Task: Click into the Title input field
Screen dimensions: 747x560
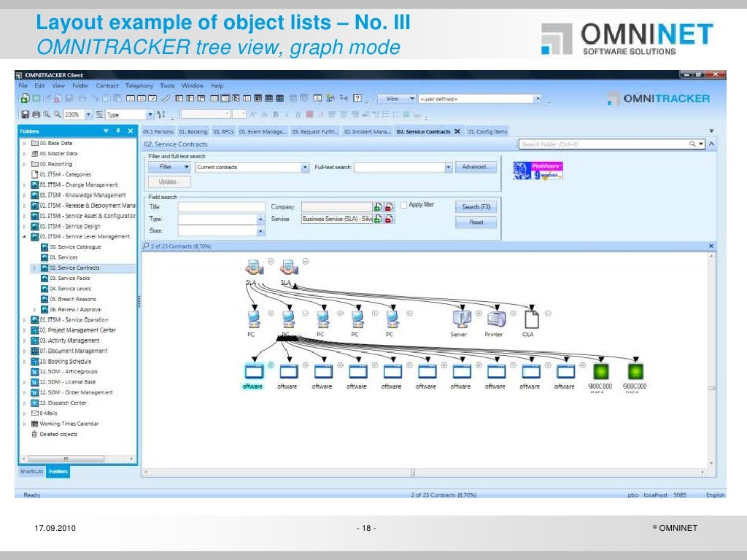Action: [222, 206]
